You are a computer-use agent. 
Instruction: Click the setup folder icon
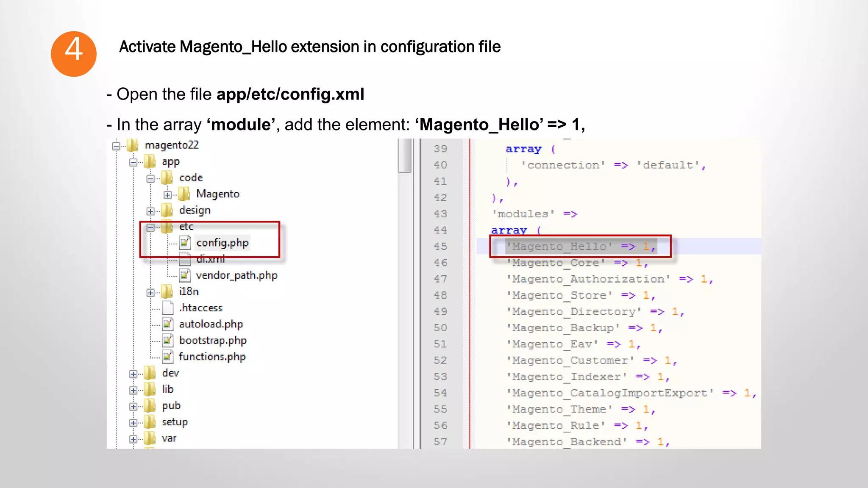150,421
